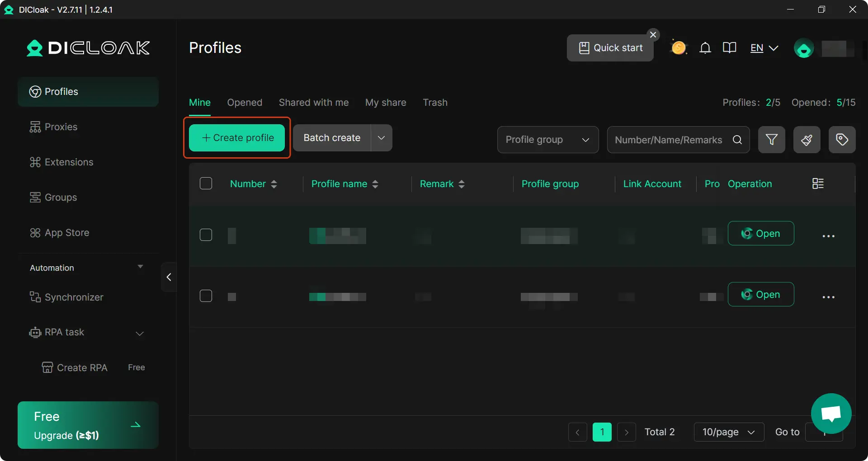This screenshot has height=461, width=868.
Task: Open the book documentation icon
Action: coord(729,48)
